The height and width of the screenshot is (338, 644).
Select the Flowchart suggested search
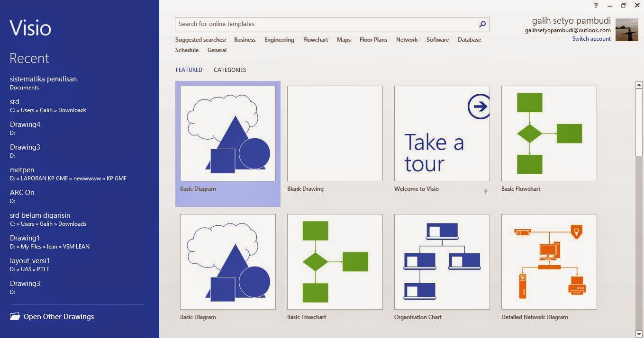[x=316, y=40]
